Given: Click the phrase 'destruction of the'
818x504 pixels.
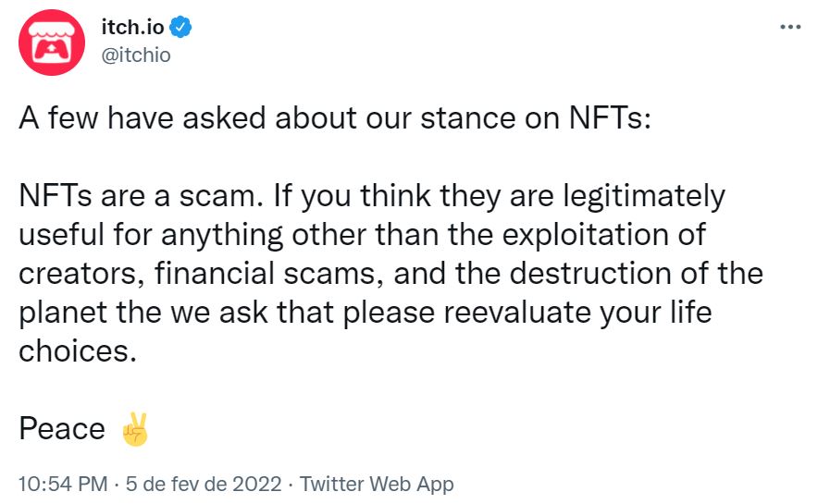Looking at the screenshot, I should click(x=637, y=274).
